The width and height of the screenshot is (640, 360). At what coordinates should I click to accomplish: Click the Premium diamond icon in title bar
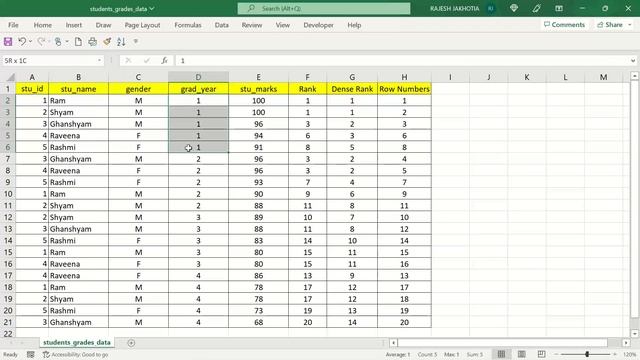[514, 8]
